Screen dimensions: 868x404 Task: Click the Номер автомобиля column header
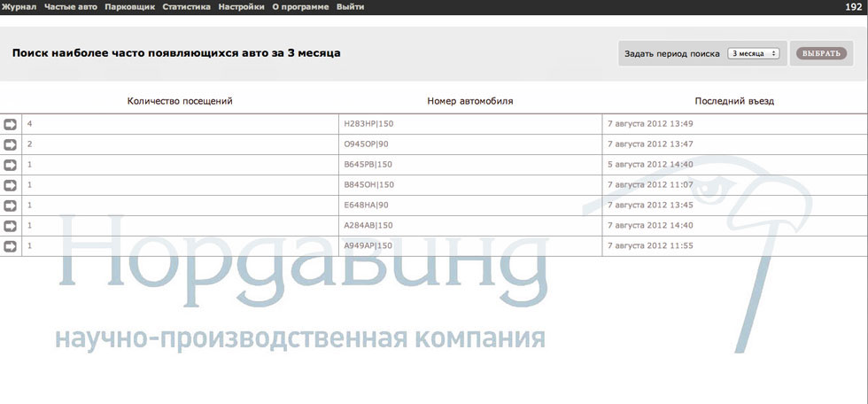point(470,101)
